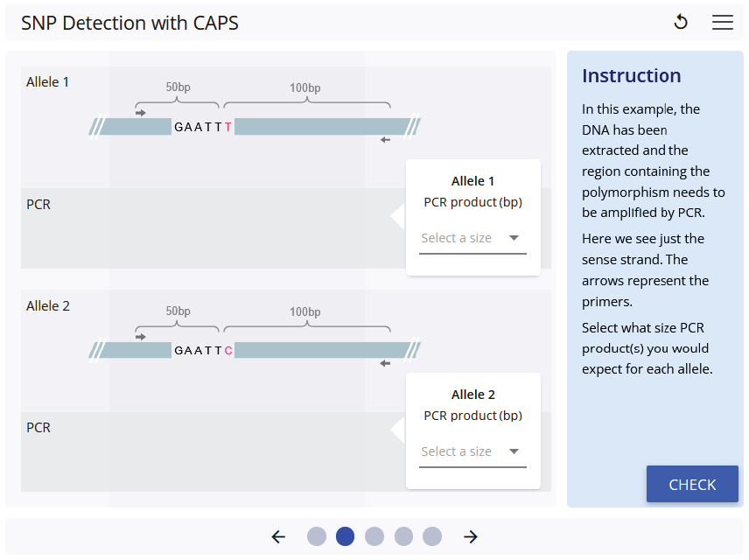Go to the first page dot
This screenshot has height=560, width=749.
coord(317,536)
